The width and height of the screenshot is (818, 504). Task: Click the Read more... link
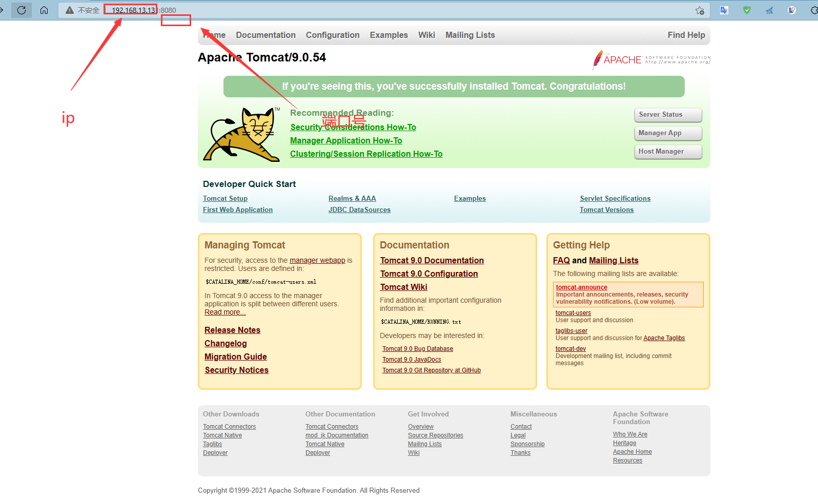pyautogui.click(x=225, y=312)
